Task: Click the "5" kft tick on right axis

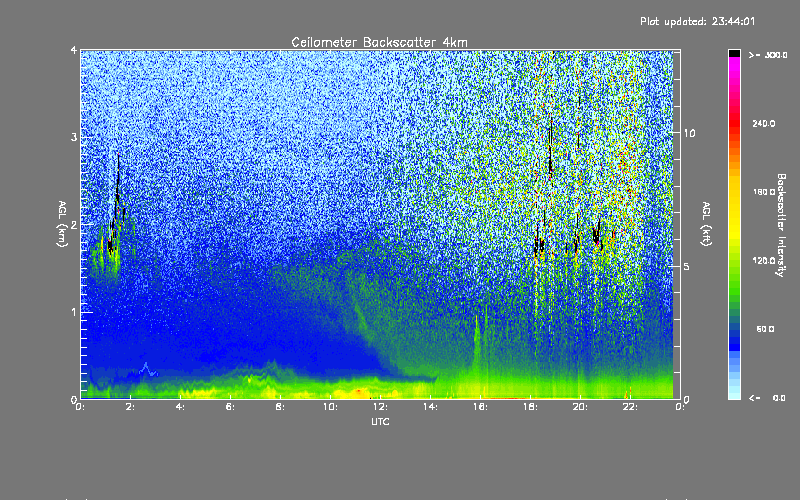Action: tap(687, 266)
